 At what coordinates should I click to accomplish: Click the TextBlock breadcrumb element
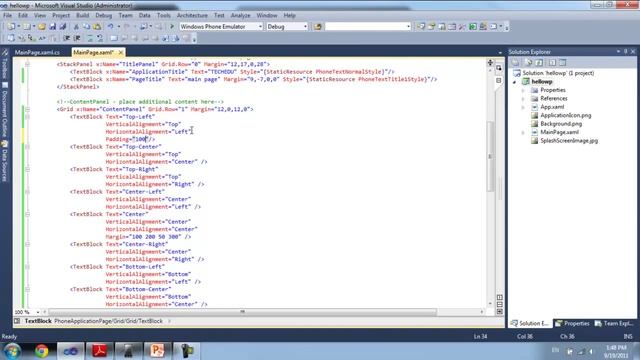pos(38,321)
